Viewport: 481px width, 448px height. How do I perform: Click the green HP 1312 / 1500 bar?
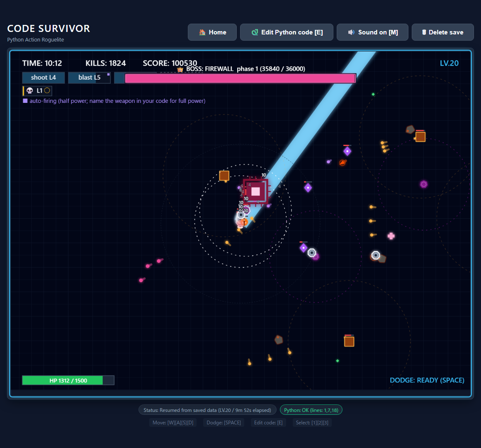click(x=68, y=380)
